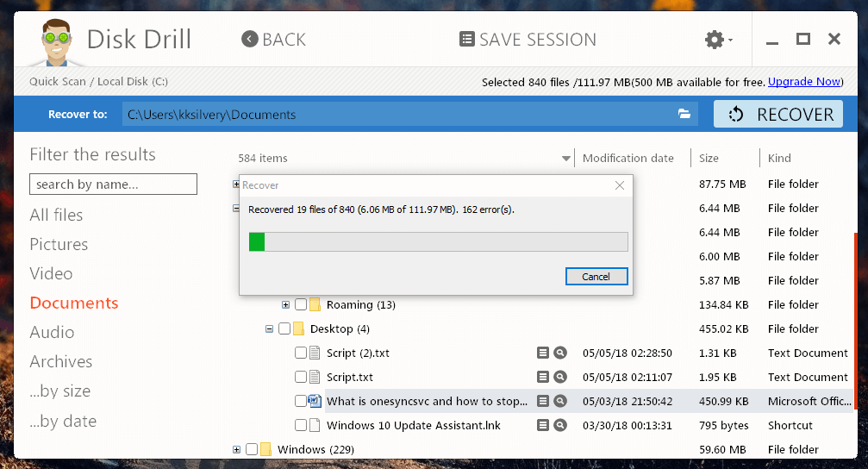This screenshot has height=469, width=868.
Task: Close the Recover dialog with the X
Action: coord(619,185)
